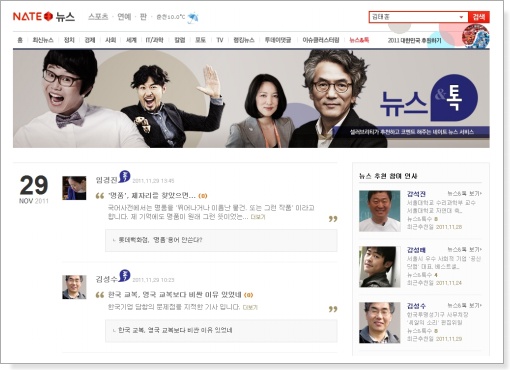Click 더보기 under the 한국 교복 post
Image resolution: width=510 pixels, height=370 pixels.
250,307
